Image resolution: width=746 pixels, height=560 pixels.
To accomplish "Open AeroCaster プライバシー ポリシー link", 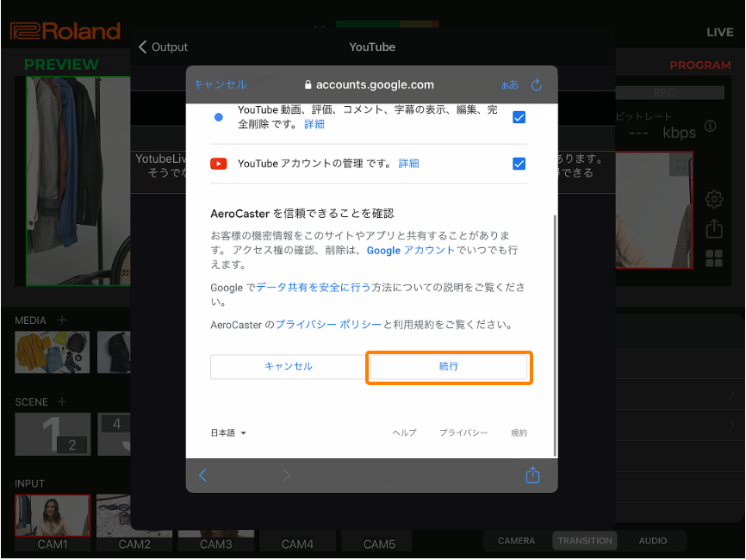I will point(329,325).
